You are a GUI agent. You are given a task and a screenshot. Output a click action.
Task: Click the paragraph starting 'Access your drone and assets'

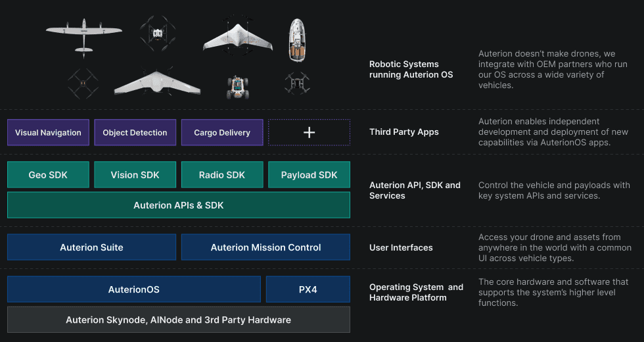pyautogui.click(x=555, y=247)
